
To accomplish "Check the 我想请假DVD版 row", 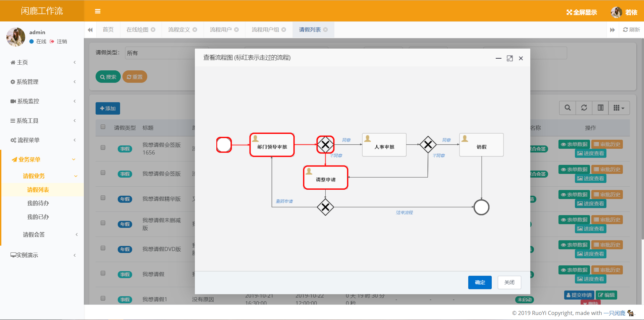I will pos(103,248).
